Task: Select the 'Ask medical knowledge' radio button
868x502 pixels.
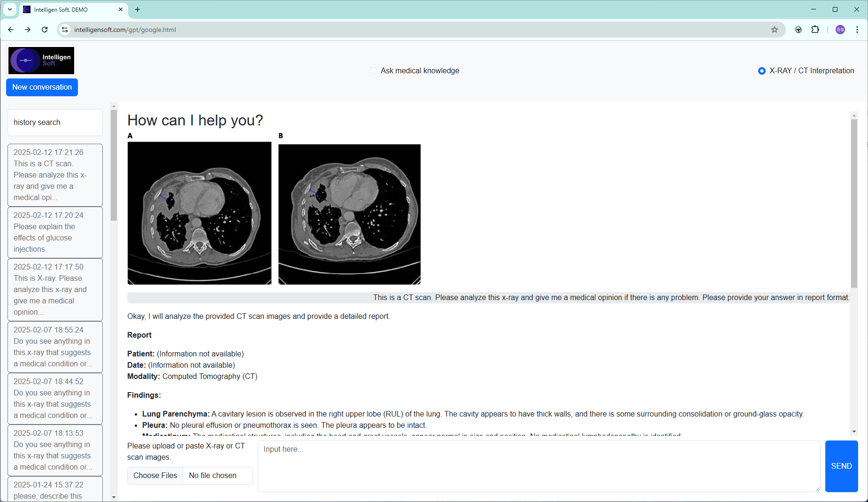Action: tap(373, 70)
